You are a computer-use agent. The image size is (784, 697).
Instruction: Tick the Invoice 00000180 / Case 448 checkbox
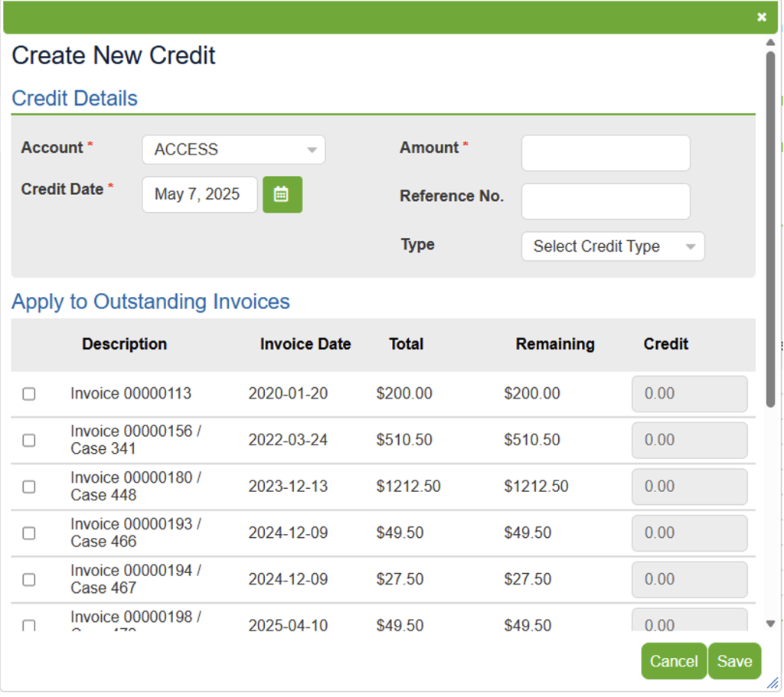click(x=29, y=487)
